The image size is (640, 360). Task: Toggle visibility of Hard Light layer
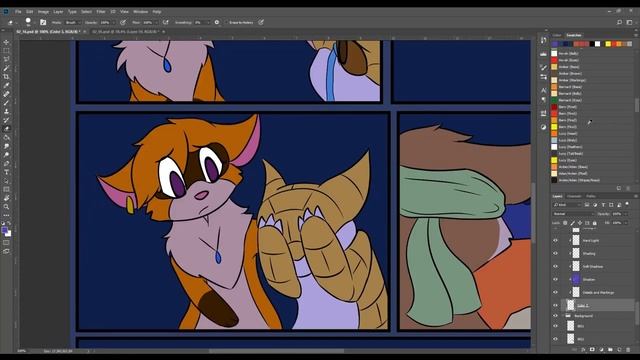(555, 240)
